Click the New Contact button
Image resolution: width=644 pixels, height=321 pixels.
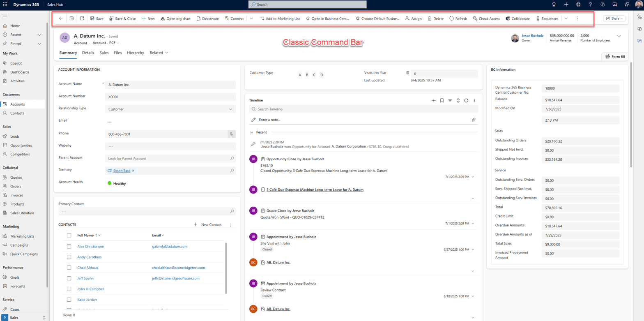coord(207,224)
